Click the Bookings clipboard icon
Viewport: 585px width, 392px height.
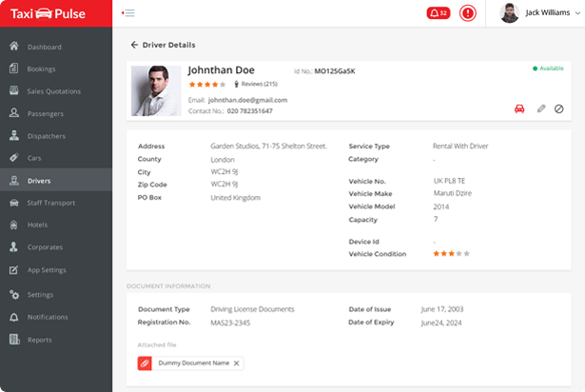coord(14,69)
